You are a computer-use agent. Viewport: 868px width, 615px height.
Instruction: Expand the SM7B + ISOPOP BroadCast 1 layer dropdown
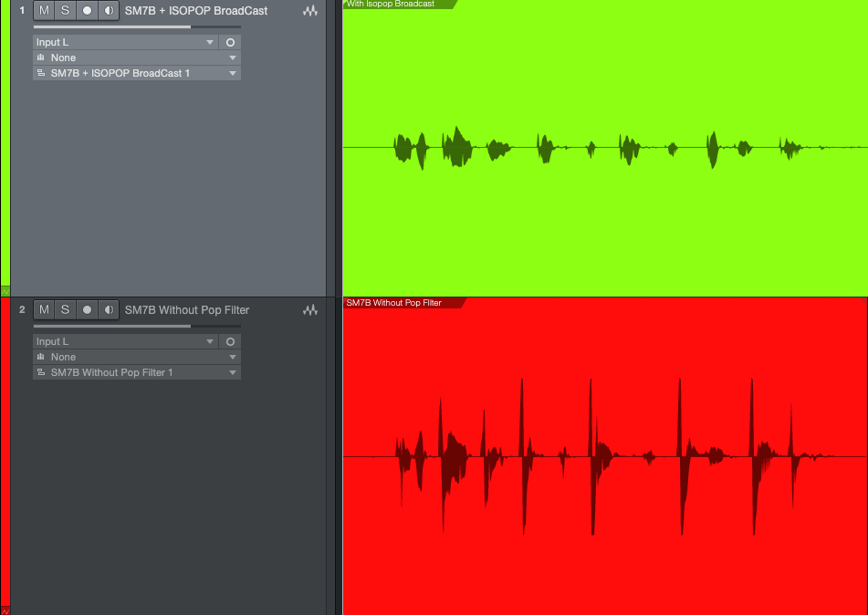tap(137, 73)
